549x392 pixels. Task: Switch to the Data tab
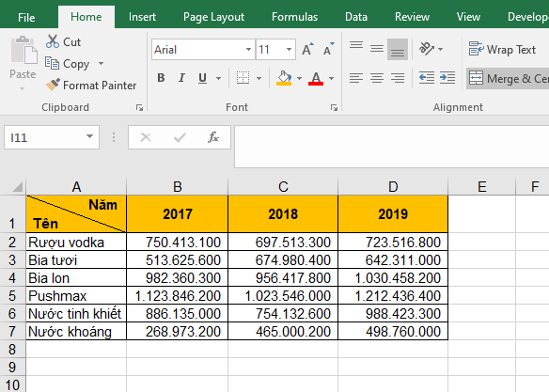(x=356, y=17)
